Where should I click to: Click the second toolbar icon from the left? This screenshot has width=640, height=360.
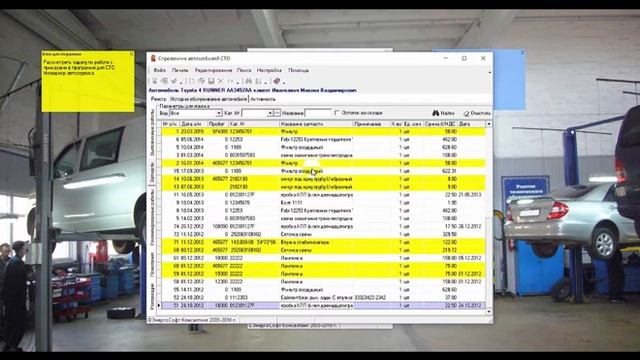pyautogui.click(x=164, y=81)
